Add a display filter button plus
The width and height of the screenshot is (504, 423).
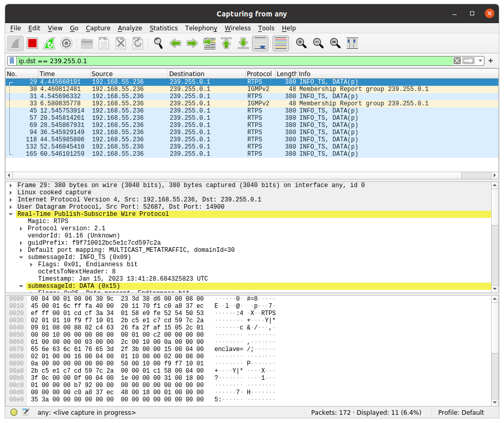click(491, 61)
